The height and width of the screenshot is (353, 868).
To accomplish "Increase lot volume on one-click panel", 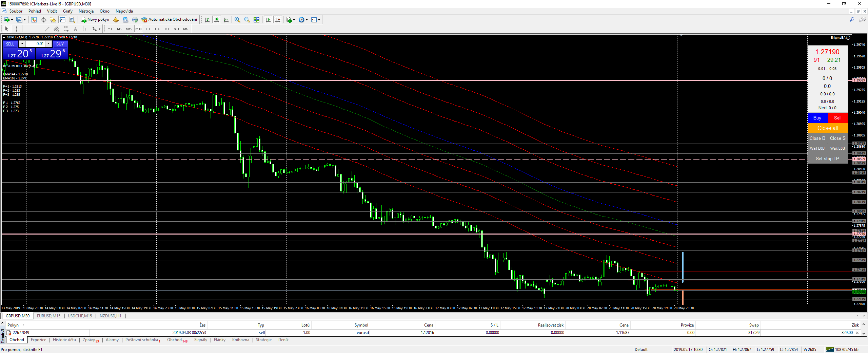I will (48, 44).
